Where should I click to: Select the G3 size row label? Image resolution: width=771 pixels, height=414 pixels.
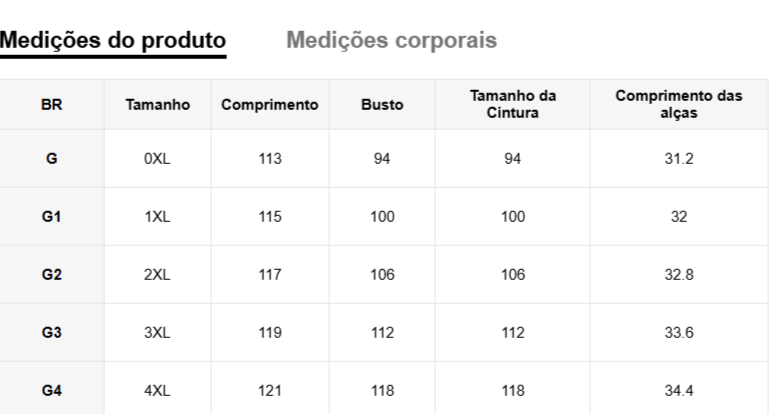[52, 333]
